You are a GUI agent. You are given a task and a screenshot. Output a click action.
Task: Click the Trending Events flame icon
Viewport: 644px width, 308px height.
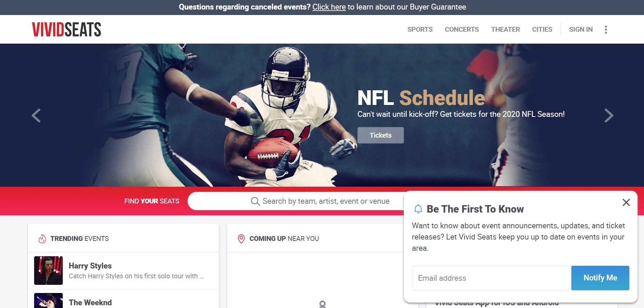coord(42,239)
